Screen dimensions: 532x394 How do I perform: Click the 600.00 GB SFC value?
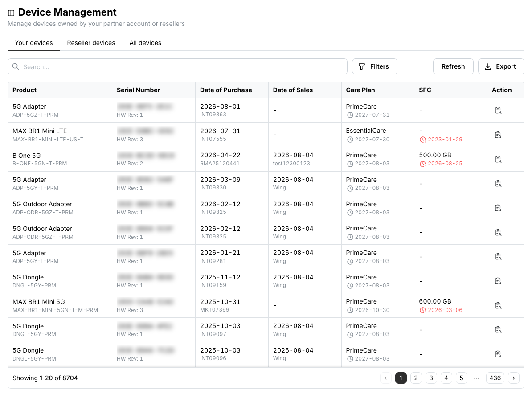click(435, 301)
